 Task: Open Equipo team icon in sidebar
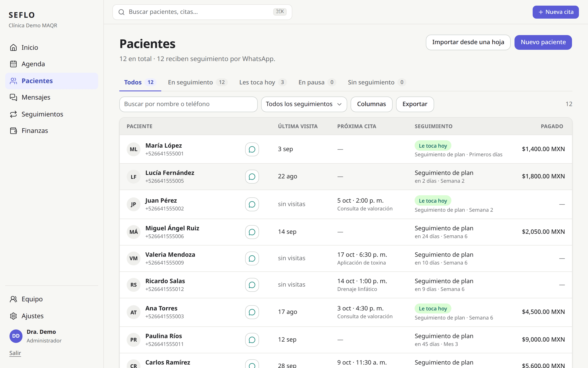click(13, 299)
